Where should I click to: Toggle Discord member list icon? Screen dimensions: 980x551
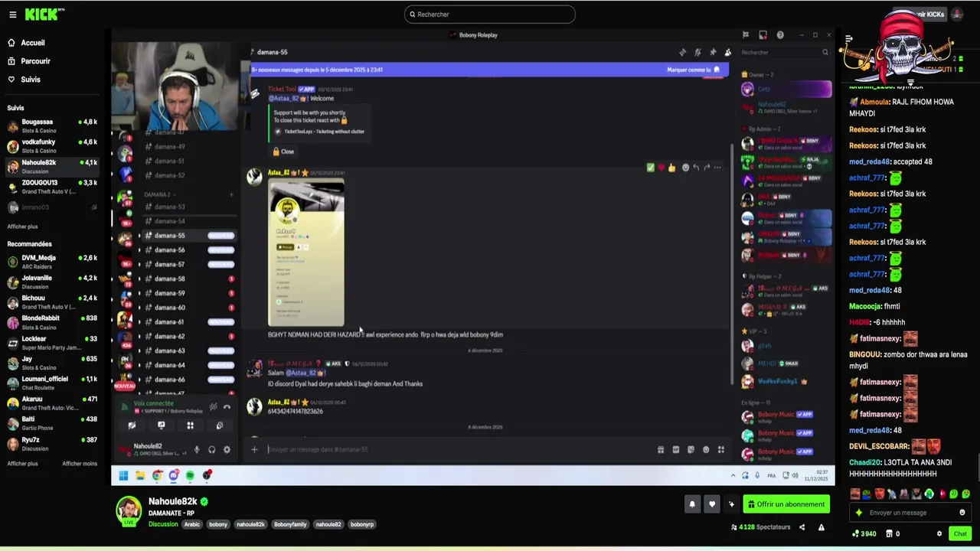click(728, 52)
